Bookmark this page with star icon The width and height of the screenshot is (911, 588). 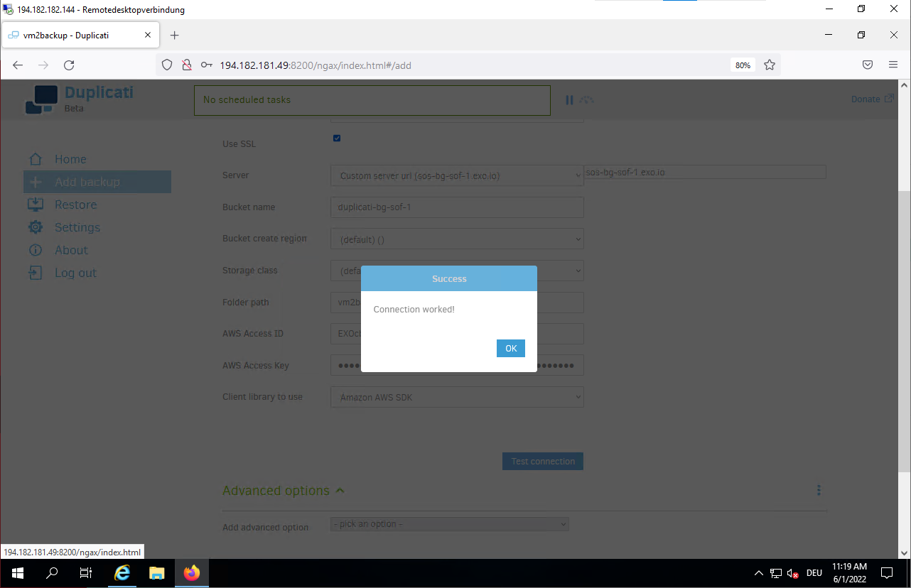[769, 65]
